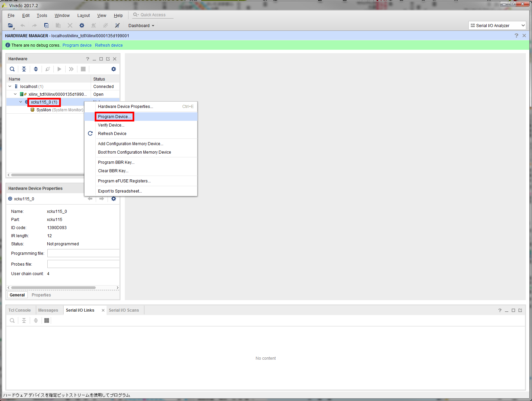Choose Verify Device... from context menu

pos(141,125)
